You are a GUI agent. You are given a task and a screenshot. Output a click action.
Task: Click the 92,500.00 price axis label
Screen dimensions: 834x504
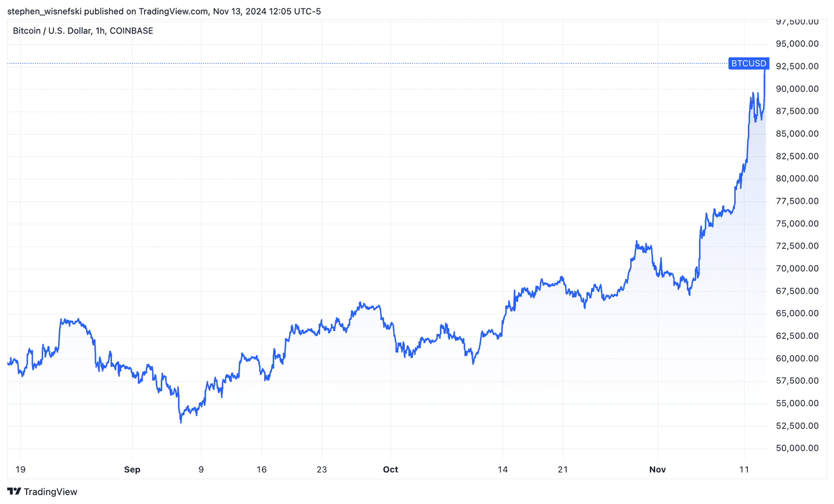pyautogui.click(x=797, y=66)
